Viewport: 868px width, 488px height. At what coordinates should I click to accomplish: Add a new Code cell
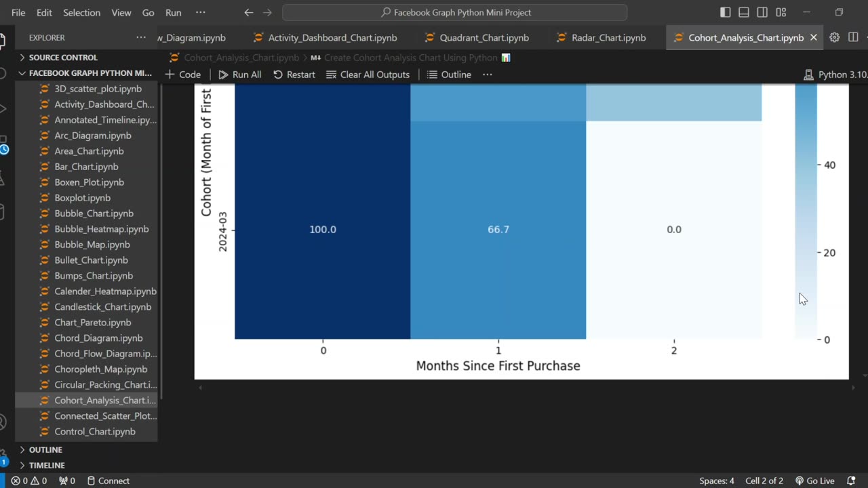pos(183,75)
